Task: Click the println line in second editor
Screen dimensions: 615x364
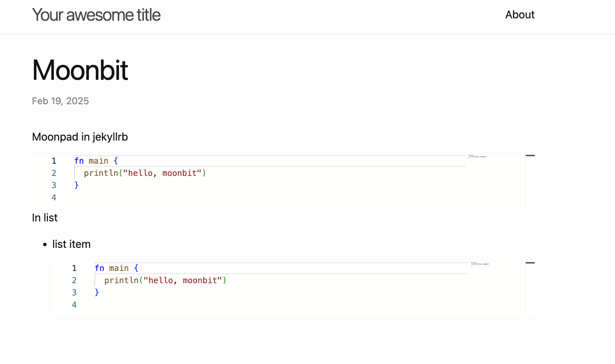Action: pyautogui.click(x=165, y=280)
